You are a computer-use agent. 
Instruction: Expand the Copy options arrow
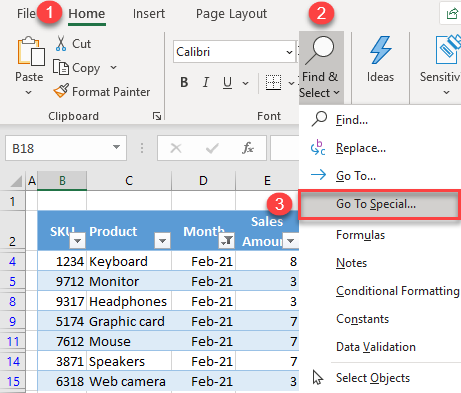[113, 68]
